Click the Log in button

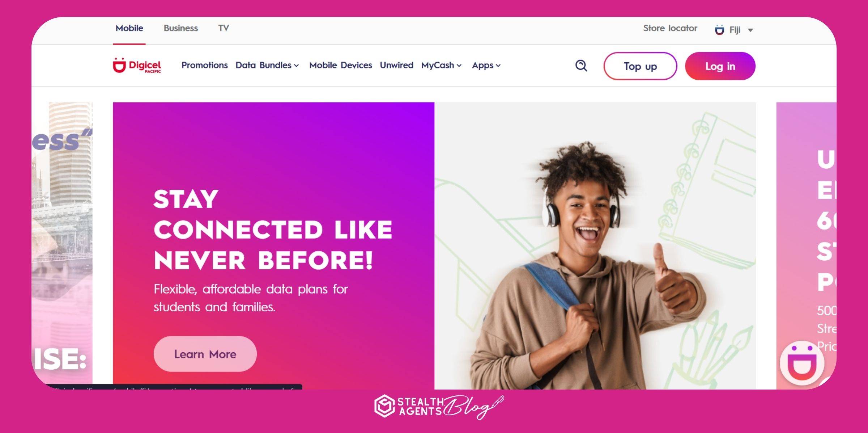[720, 66]
